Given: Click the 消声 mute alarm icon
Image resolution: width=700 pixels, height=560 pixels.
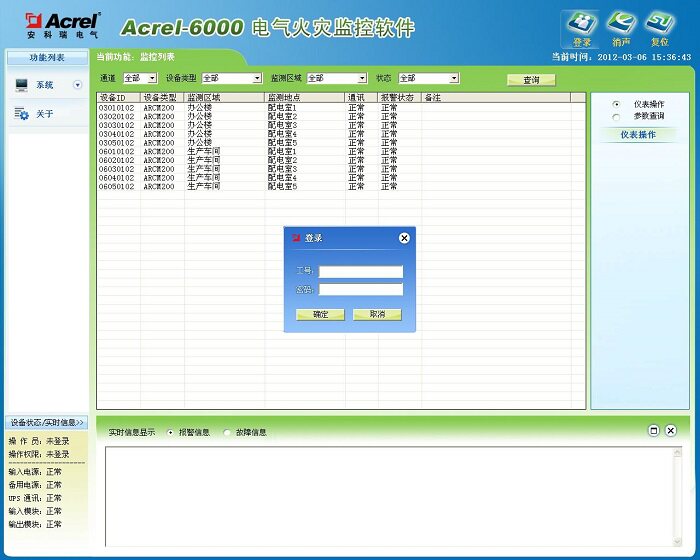Looking at the screenshot, I should coord(621,29).
